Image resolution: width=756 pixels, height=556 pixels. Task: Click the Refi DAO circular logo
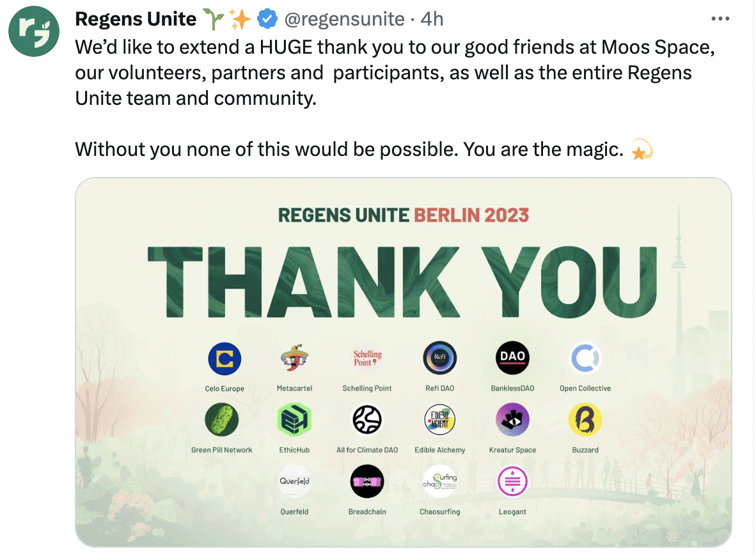(439, 358)
